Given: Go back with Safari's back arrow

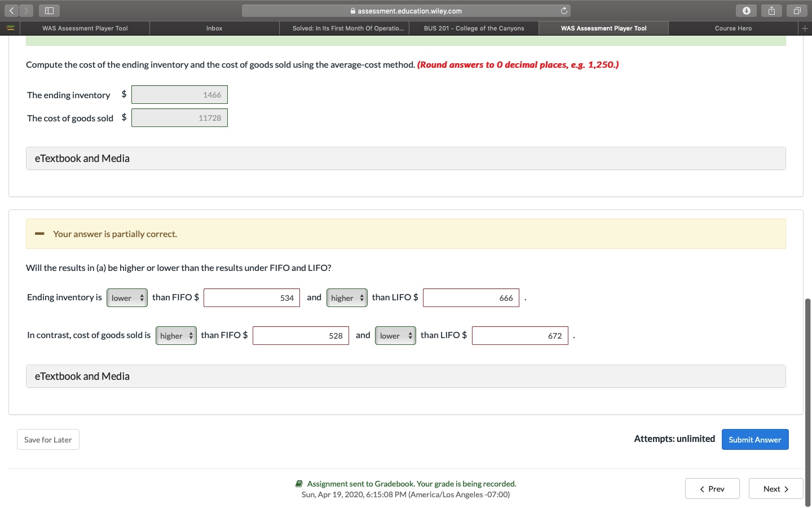Looking at the screenshot, I should [x=11, y=11].
